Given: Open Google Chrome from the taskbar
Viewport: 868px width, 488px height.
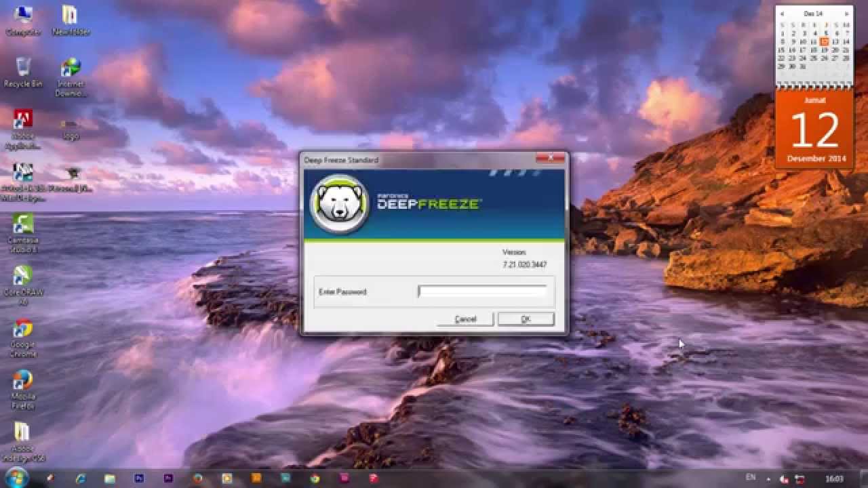Looking at the screenshot, I should coord(315,479).
